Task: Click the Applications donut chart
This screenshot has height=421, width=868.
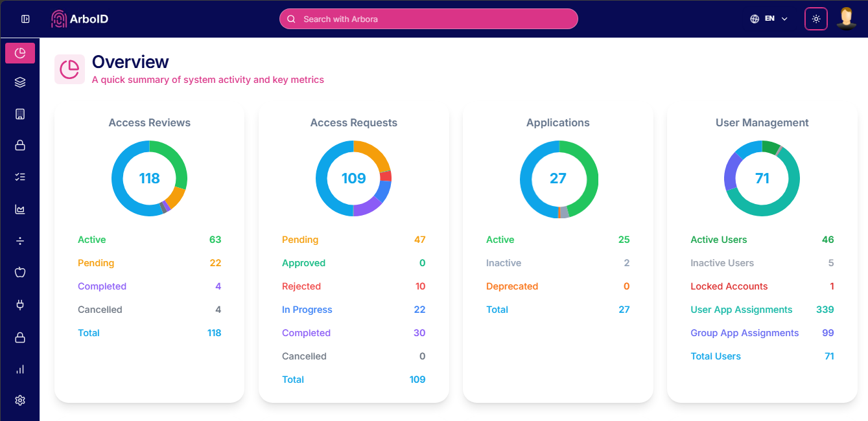Action: (558, 179)
